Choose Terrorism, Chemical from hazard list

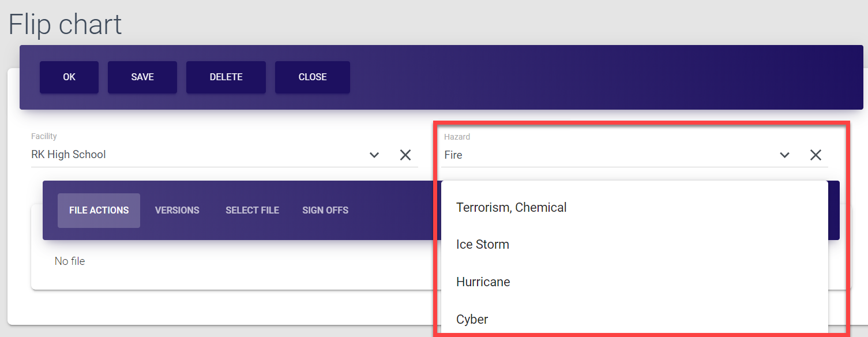[x=512, y=208]
